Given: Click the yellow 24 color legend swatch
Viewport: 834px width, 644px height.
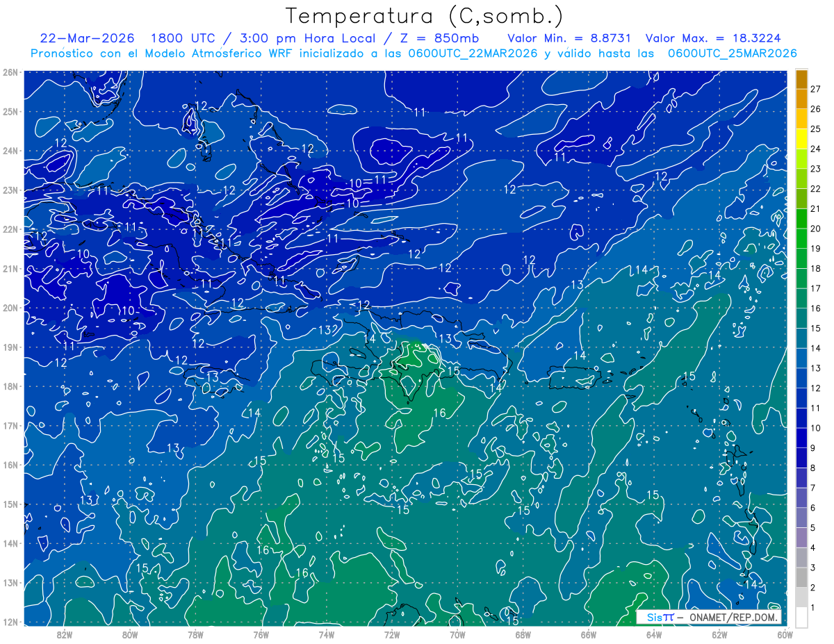Looking at the screenshot, I should point(801,138).
